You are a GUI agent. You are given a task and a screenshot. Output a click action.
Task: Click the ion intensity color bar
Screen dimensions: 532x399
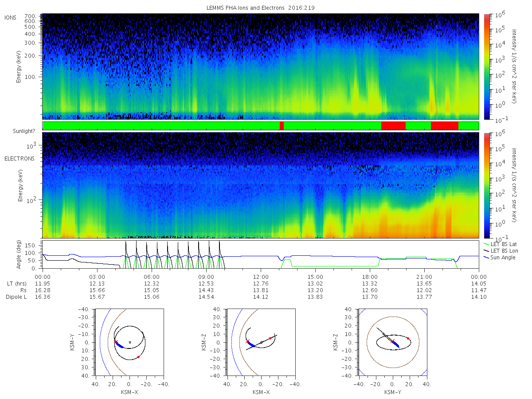point(487,66)
